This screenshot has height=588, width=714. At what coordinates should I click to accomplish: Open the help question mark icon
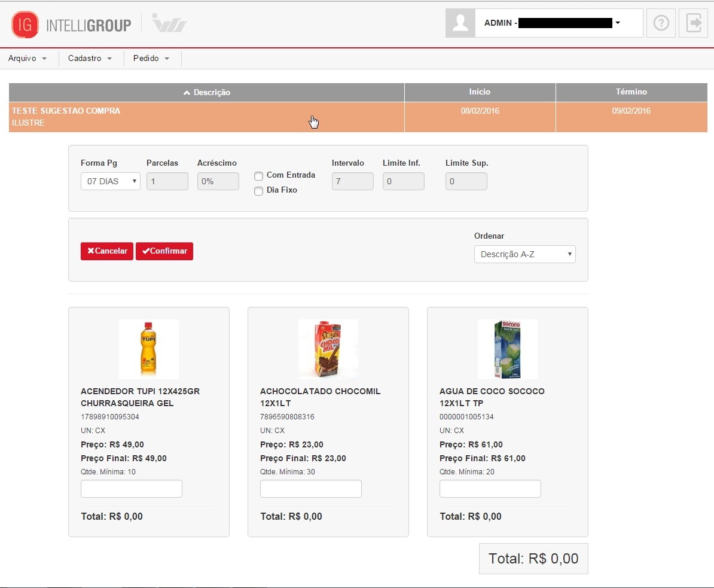(x=661, y=23)
